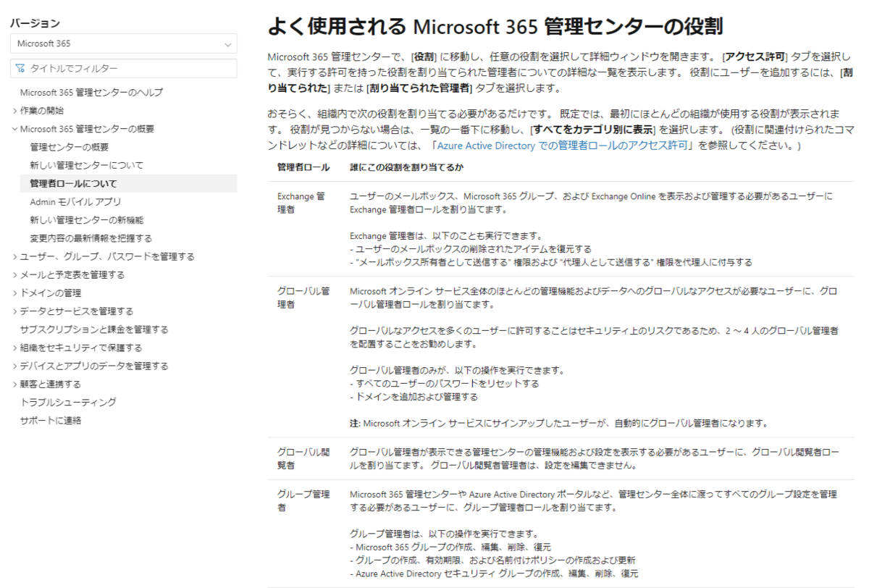
Task: Click the filter icon in search box
Action: point(20,68)
